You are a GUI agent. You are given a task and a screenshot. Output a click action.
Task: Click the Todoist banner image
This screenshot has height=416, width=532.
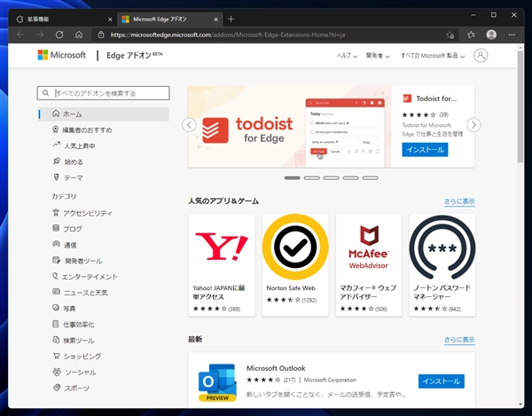point(290,127)
